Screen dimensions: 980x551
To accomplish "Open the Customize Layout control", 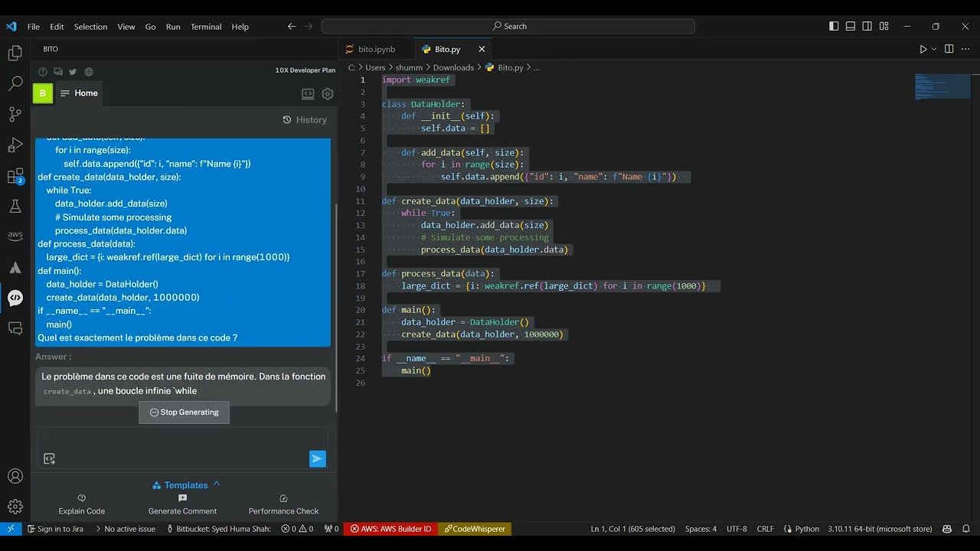I will tap(884, 26).
